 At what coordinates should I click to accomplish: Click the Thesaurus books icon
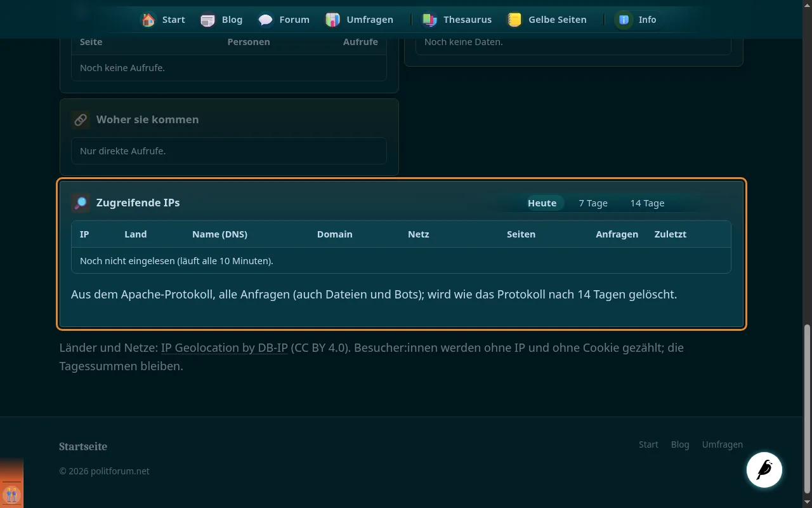[429, 20]
